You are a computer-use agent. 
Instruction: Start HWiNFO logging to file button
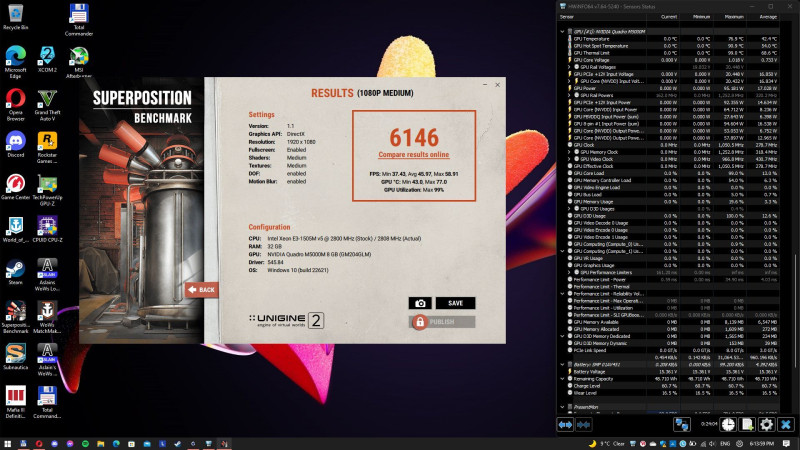pyautogui.click(x=747, y=424)
